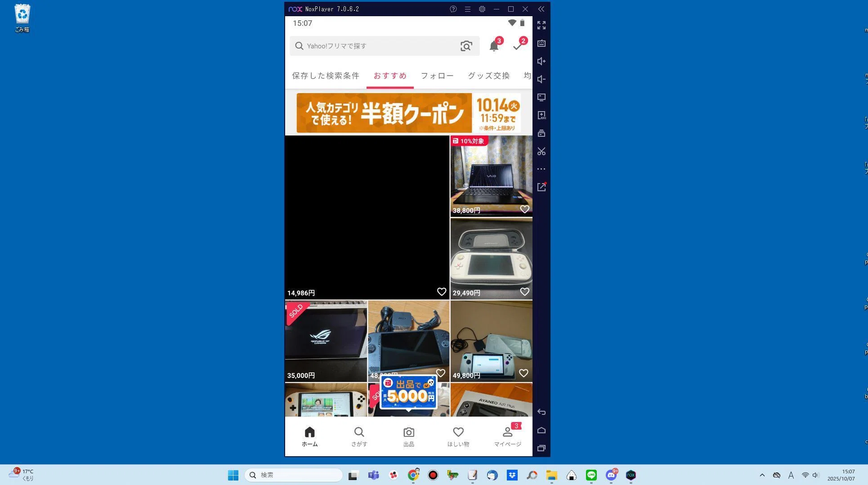
Task: Tap the 出品で5,000円 promo popup
Action: pyautogui.click(x=408, y=392)
